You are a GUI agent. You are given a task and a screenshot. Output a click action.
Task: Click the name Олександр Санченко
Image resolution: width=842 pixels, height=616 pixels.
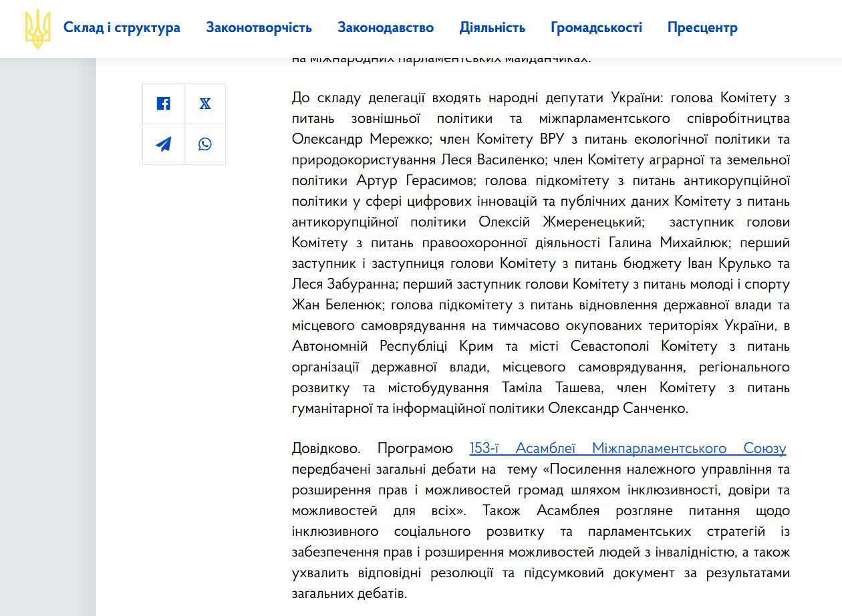pyautogui.click(x=618, y=409)
